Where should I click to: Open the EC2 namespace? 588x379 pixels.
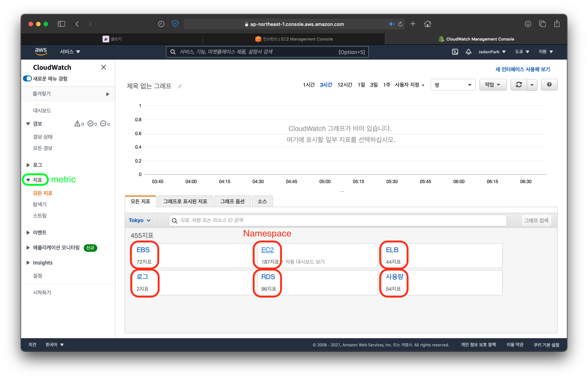coord(267,250)
